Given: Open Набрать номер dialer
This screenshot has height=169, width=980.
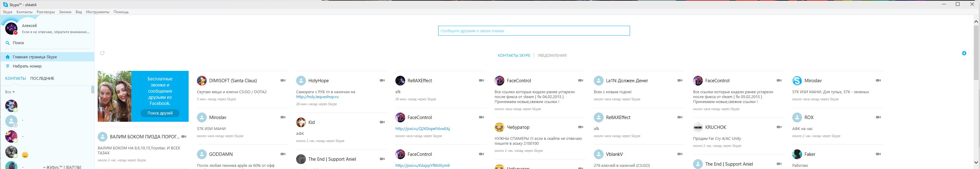Looking at the screenshot, I should pyautogui.click(x=47, y=66).
